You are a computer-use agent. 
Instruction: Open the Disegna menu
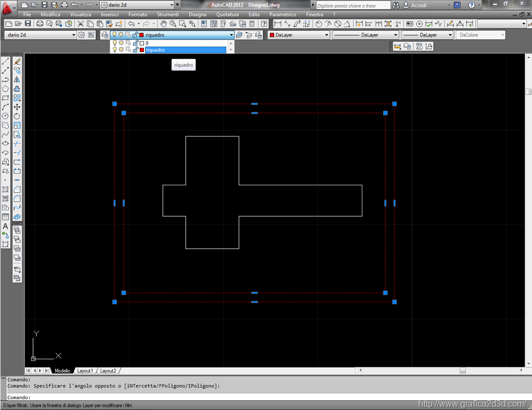197,14
